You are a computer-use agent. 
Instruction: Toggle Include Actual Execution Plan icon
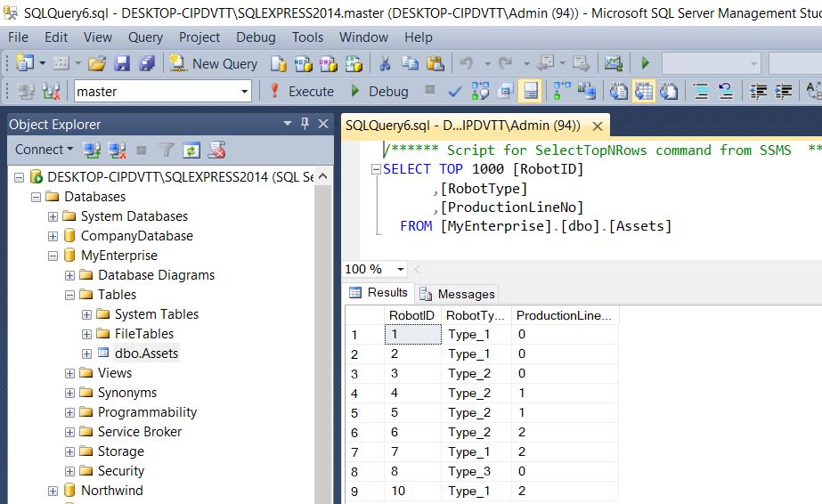(562, 91)
